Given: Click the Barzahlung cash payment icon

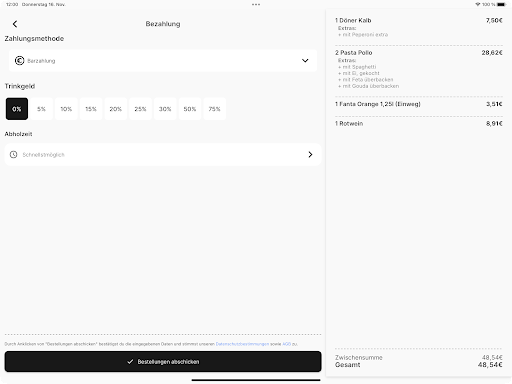Looking at the screenshot, I should coord(19,61).
